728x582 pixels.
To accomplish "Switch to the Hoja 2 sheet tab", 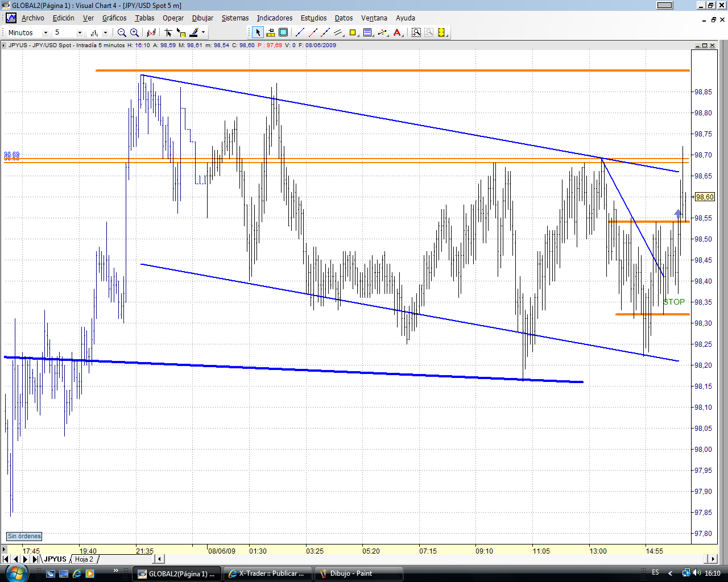I will pos(84,559).
